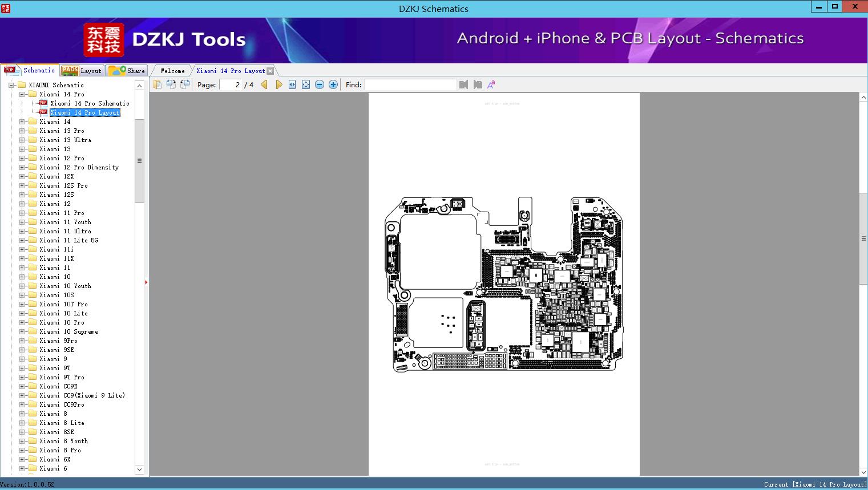Click the Xiaomi 11 Ultra folder icon
Viewport: 868px width, 490px height.
point(33,231)
